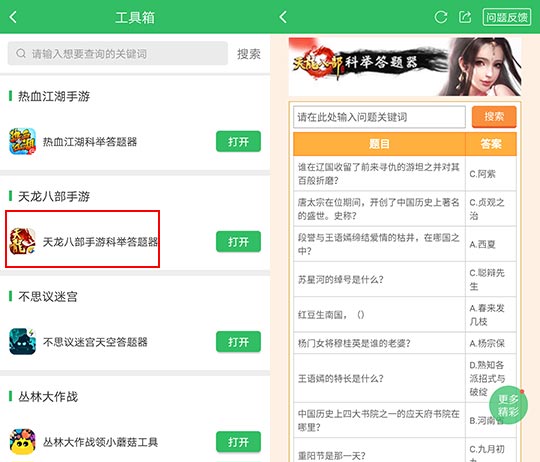
Task: Tap the 天龙八部科举答题器 banner image
Action: pyautogui.click(x=405, y=66)
